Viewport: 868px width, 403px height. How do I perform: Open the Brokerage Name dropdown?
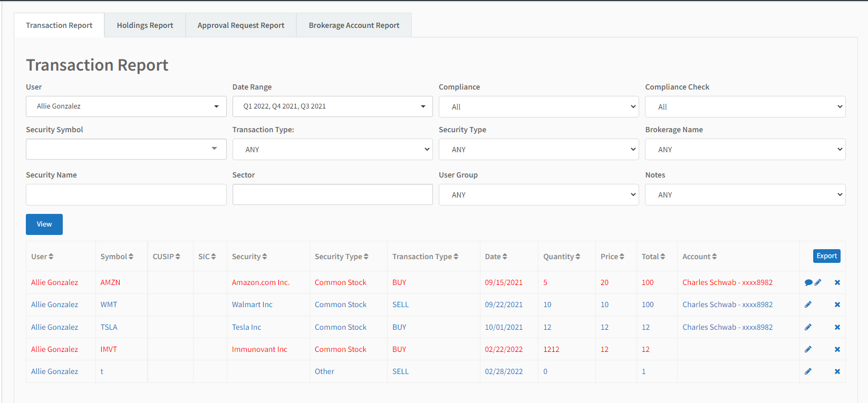tap(745, 150)
